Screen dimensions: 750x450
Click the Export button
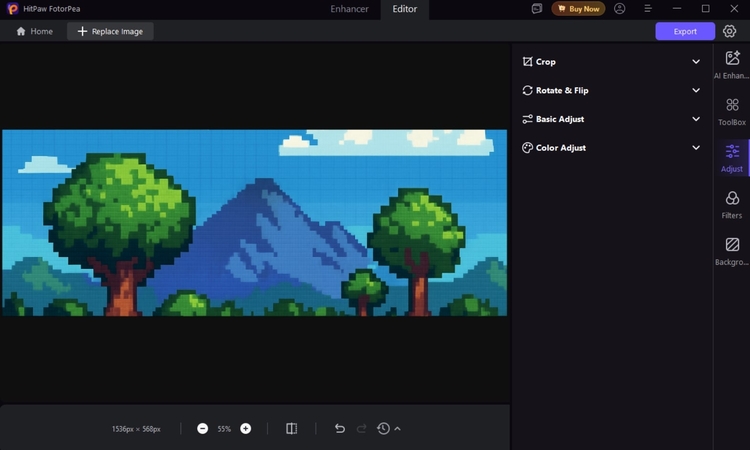(685, 31)
